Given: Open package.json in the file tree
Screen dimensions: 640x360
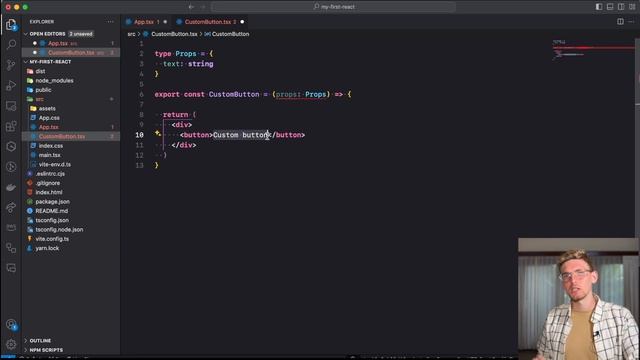Looking at the screenshot, I should click(52, 202).
